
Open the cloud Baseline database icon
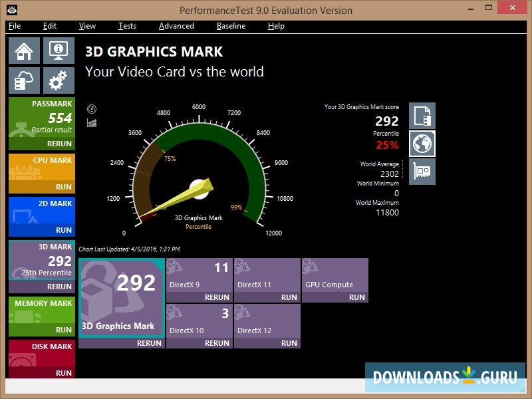[24, 80]
